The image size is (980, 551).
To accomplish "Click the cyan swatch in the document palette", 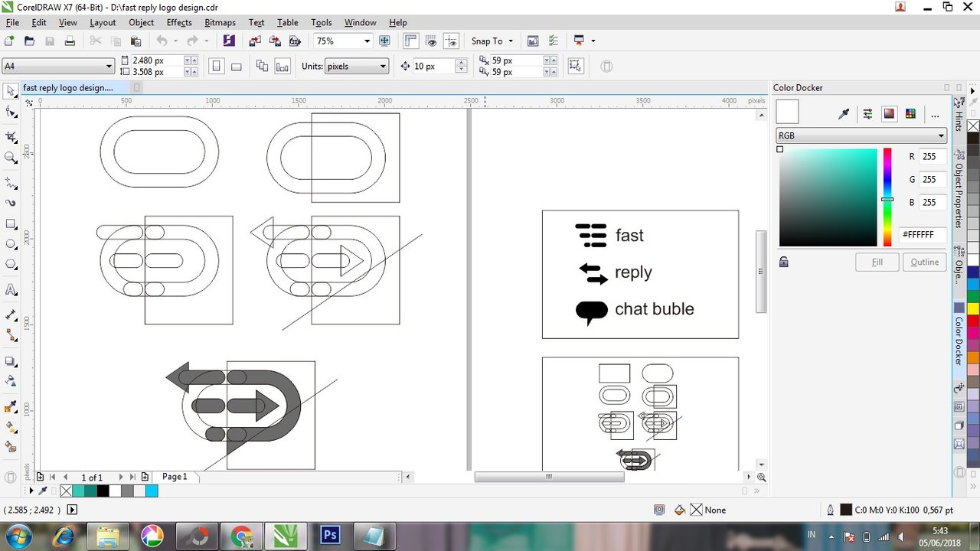I will point(152,491).
